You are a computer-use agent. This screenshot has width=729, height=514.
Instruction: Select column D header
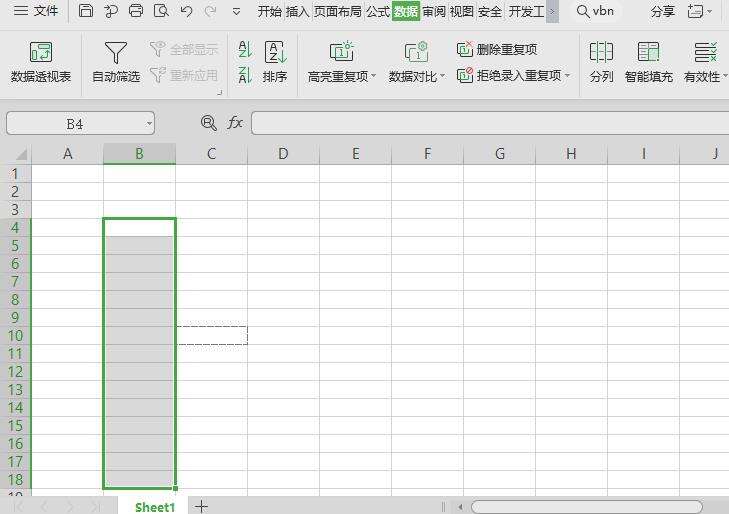click(x=283, y=154)
